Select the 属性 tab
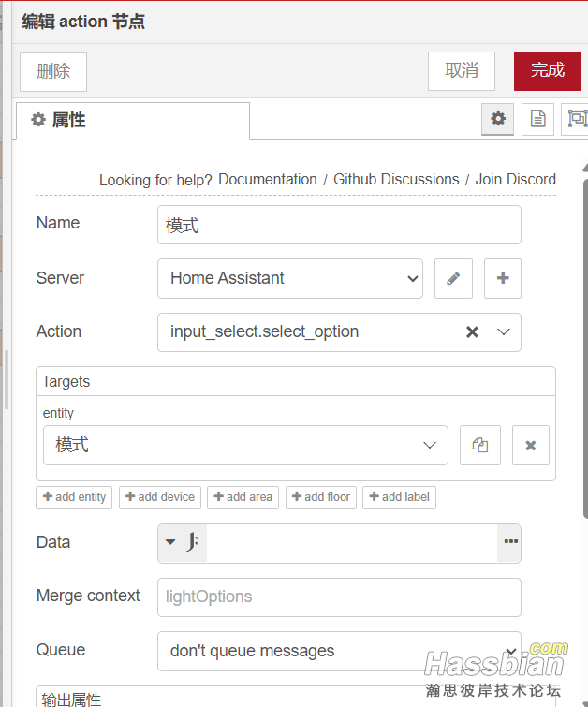Viewport: 588px width, 707px height. point(133,121)
